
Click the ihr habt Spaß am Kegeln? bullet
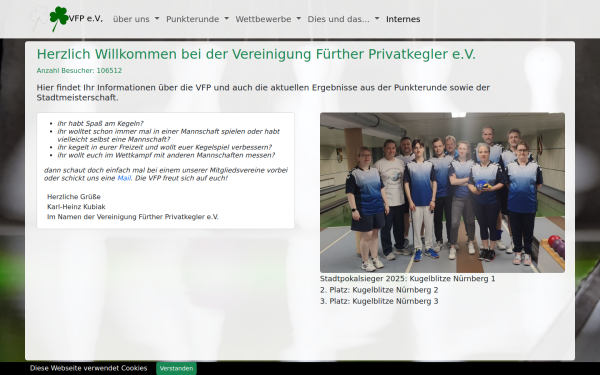(100, 124)
